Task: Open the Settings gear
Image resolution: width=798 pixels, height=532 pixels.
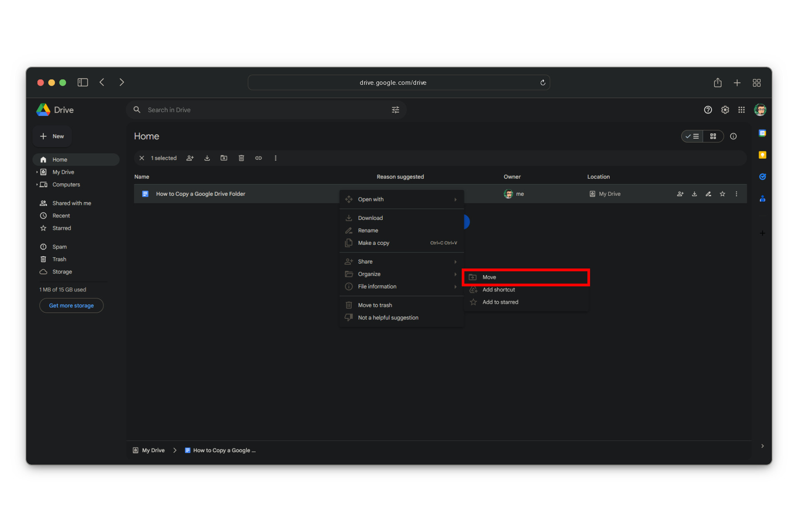Action: [x=725, y=110]
